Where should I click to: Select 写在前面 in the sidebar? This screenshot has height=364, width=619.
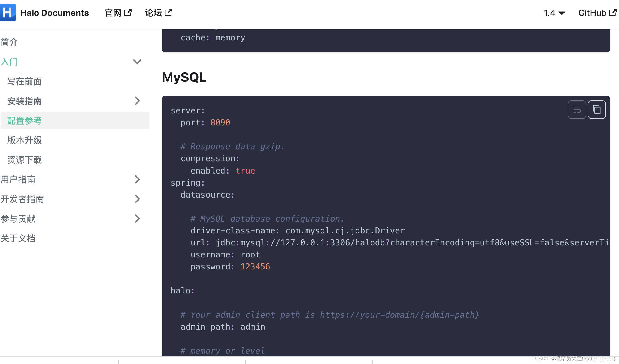click(x=25, y=81)
